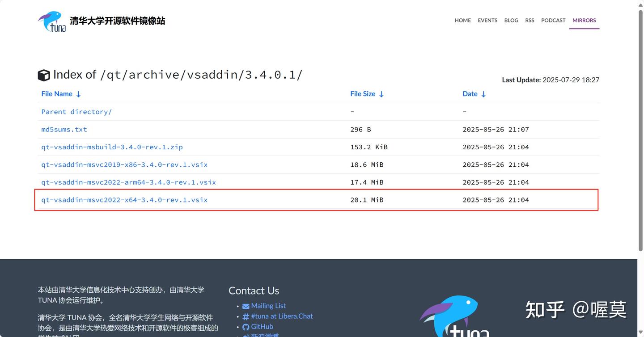
Task: Navigate to Parent directory
Action: [76, 111]
